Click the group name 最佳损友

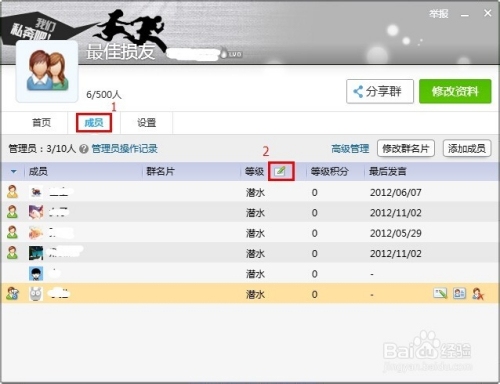(121, 52)
